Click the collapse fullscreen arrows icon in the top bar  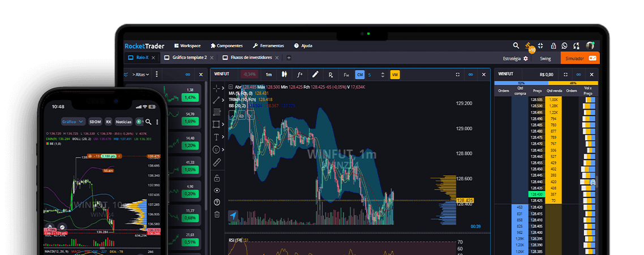(x=540, y=46)
